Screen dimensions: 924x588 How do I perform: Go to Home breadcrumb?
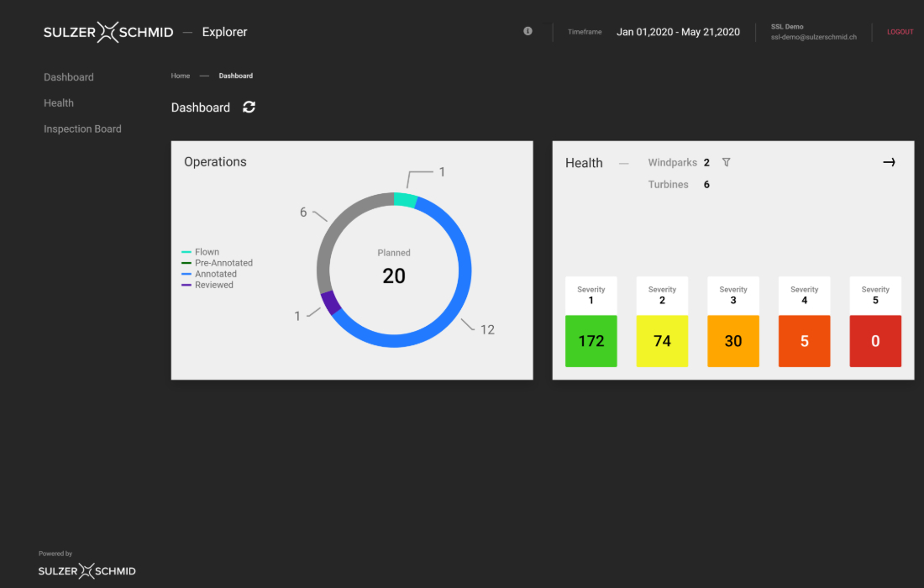181,76
